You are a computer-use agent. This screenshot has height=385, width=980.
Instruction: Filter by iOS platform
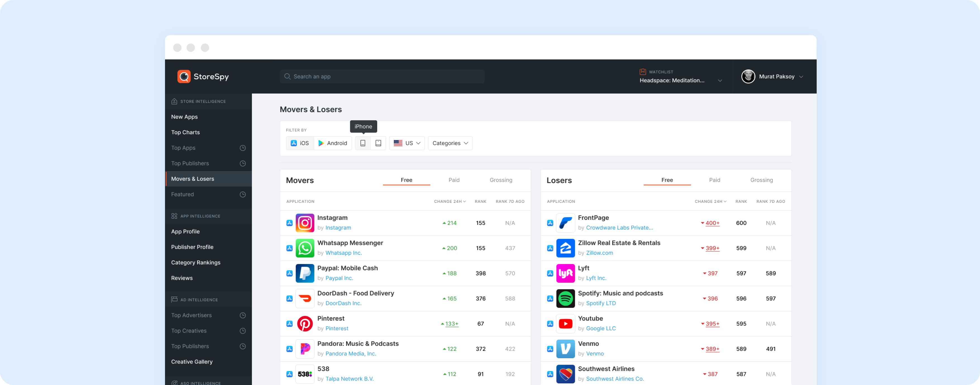(x=300, y=143)
